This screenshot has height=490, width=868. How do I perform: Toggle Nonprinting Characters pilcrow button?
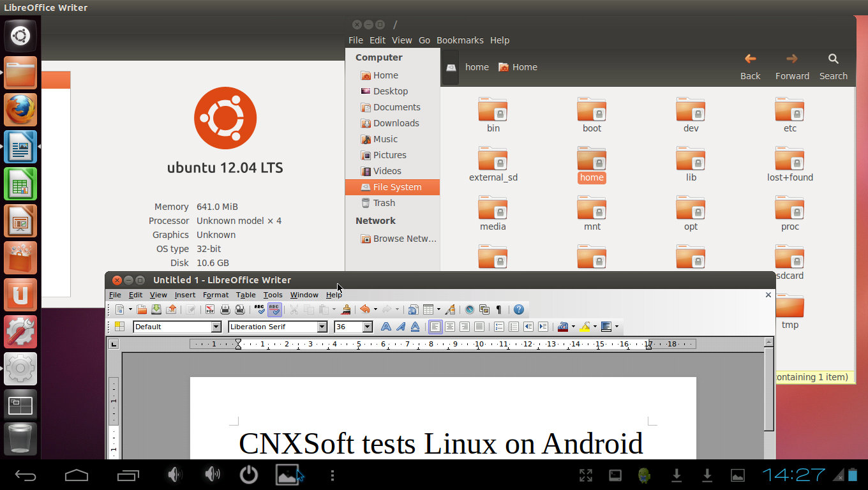point(498,309)
